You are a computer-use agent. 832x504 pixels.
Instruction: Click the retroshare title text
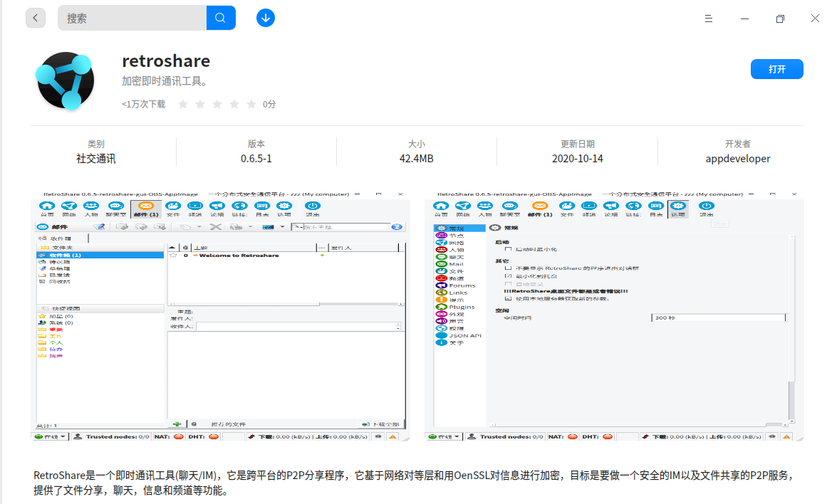click(x=166, y=61)
